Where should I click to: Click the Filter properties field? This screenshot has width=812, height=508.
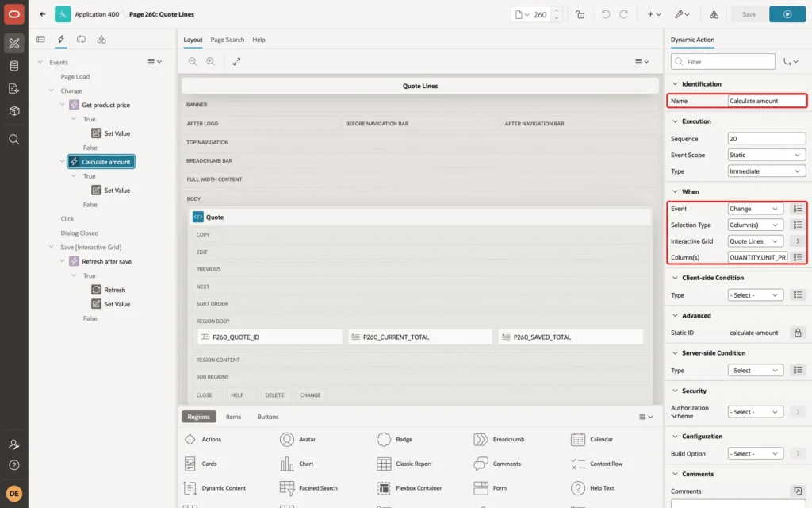(723, 62)
